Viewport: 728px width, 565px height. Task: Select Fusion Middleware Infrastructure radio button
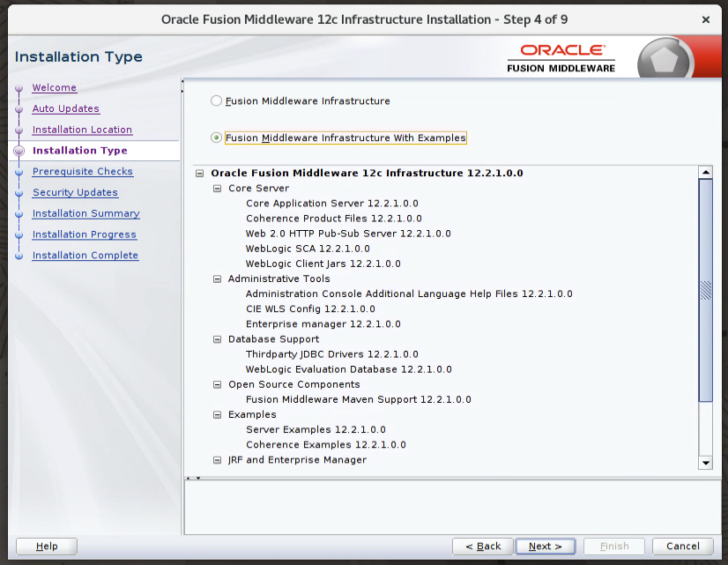[x=216, y=100]
